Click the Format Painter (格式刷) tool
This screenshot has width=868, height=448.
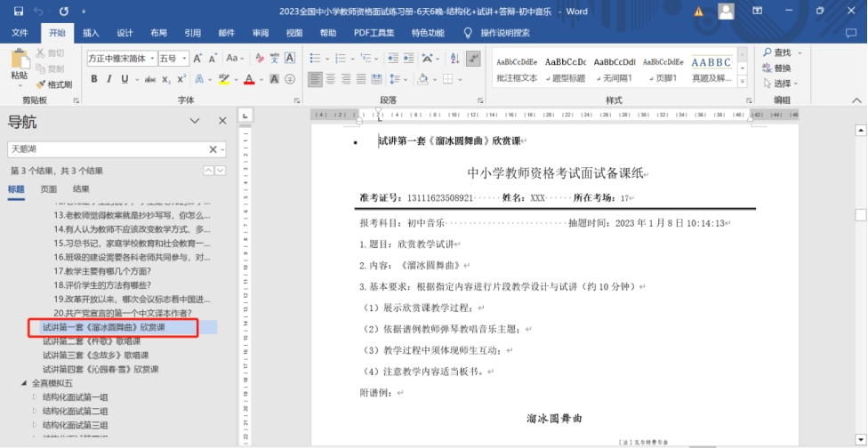tap(55, 84)
